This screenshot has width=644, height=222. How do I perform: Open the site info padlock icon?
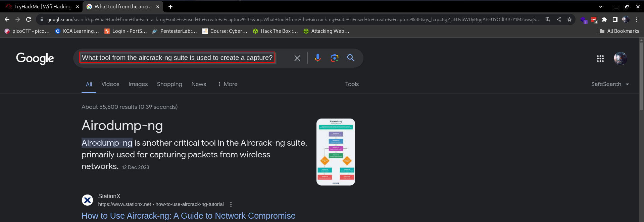pos(42,19)
